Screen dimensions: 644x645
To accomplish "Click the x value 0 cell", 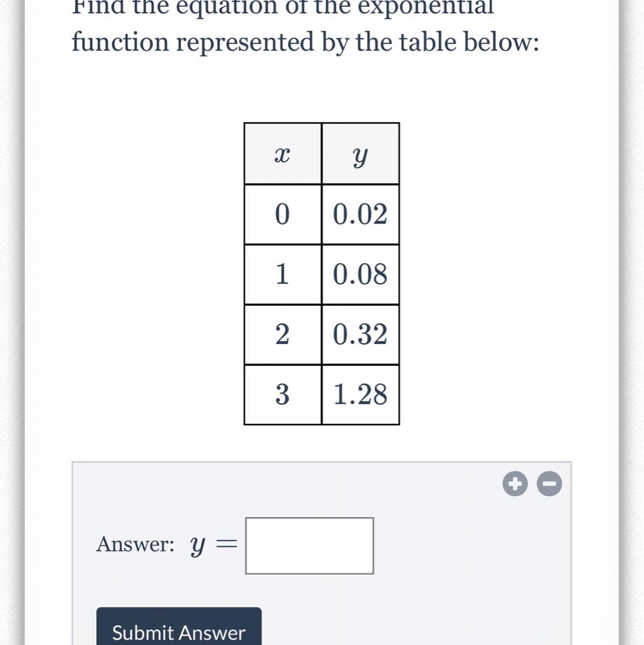I will click(x=283, y=214).
